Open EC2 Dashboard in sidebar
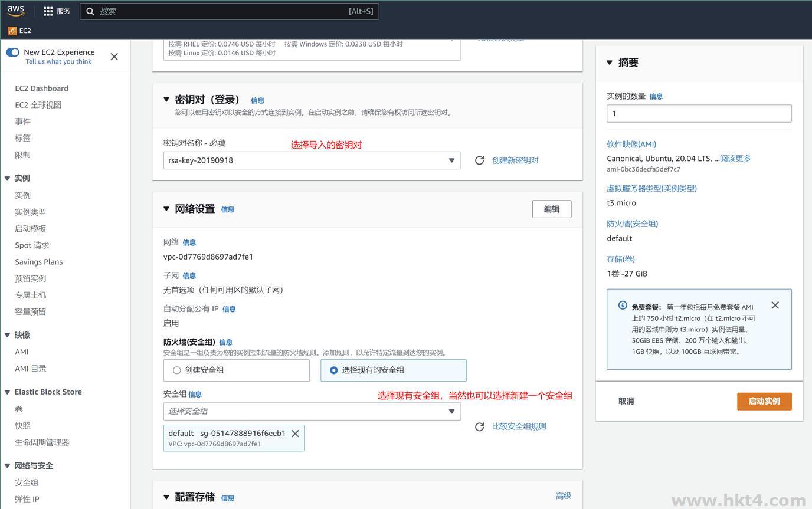This screenshot has height=509, width=812. (x=41, y=88)
